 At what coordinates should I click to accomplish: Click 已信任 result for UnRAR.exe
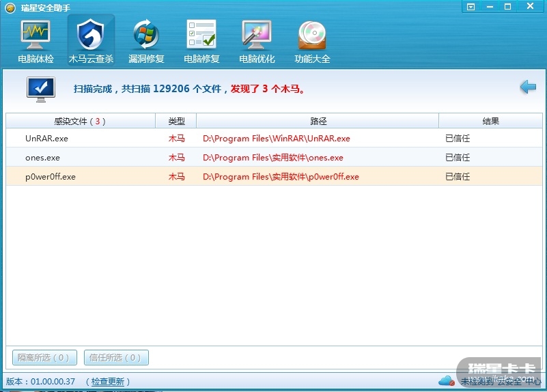click(458, 139)
